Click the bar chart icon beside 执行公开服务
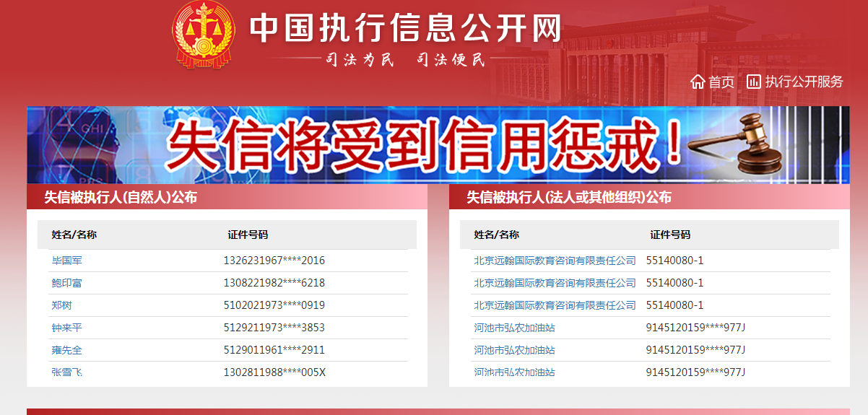The width and height of the screenshot is (868, 415). pyautogui.click(x=753, y=82)
